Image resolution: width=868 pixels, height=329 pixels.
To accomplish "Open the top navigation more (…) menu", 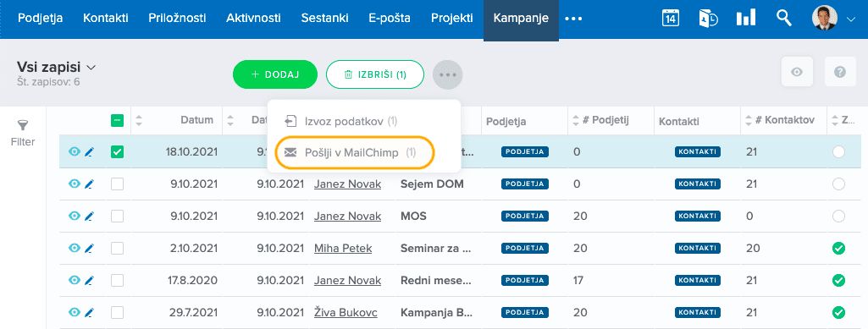I will (573, 19).
